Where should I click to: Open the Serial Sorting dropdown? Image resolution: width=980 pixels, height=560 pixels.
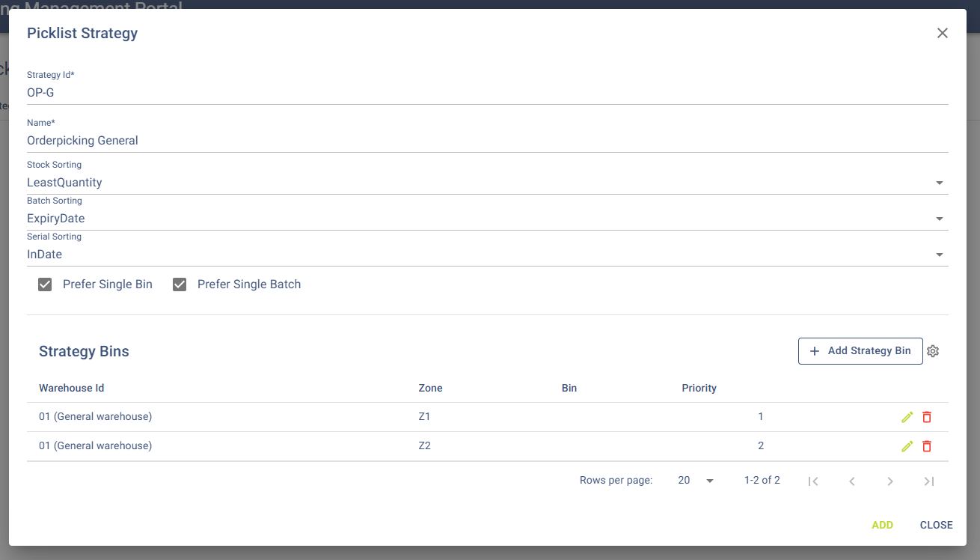point(939,255)
